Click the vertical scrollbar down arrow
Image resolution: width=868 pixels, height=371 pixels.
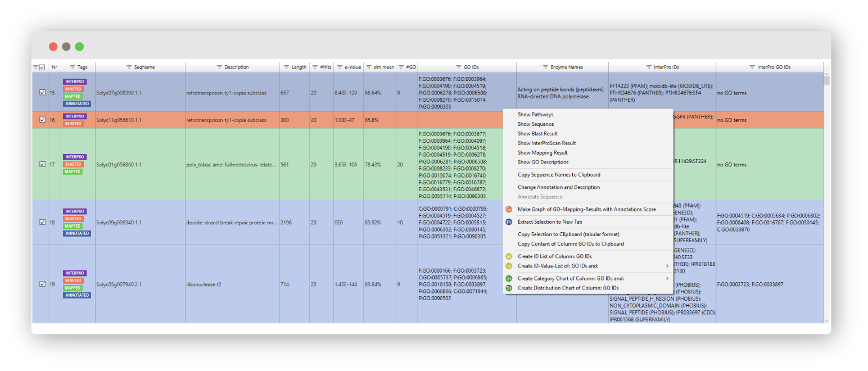[x=826, y=320]
